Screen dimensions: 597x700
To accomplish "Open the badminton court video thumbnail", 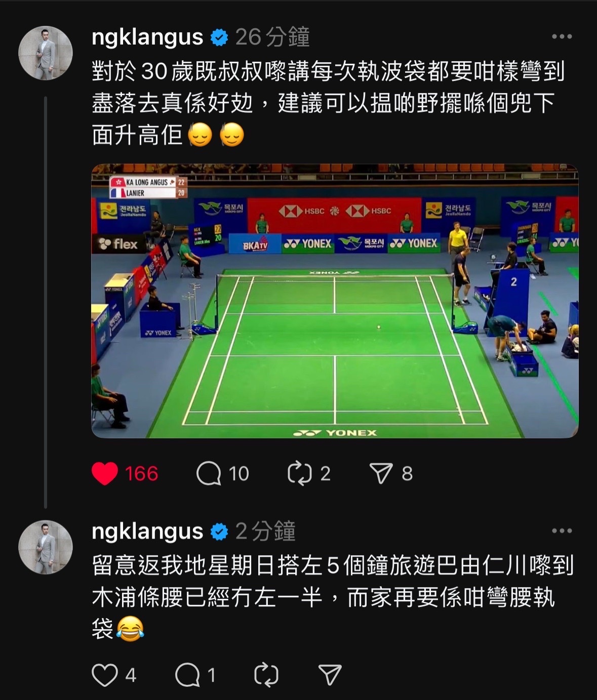I will tap(335, 301).
